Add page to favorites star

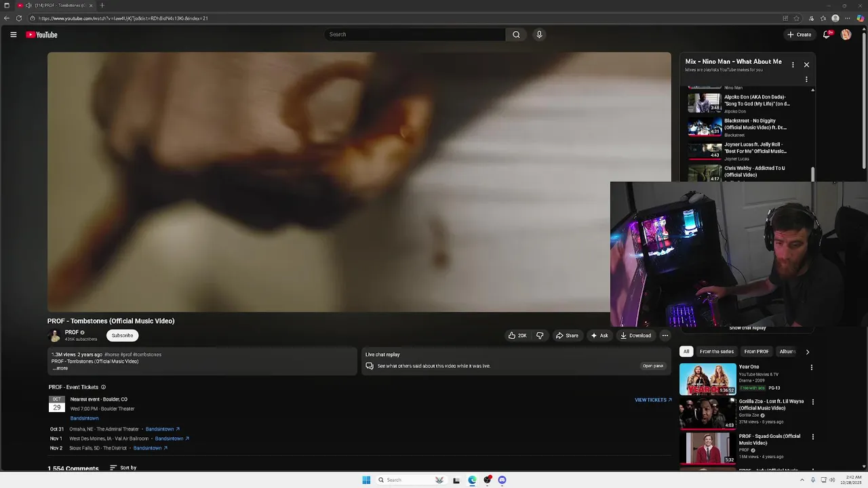(797, 18)
